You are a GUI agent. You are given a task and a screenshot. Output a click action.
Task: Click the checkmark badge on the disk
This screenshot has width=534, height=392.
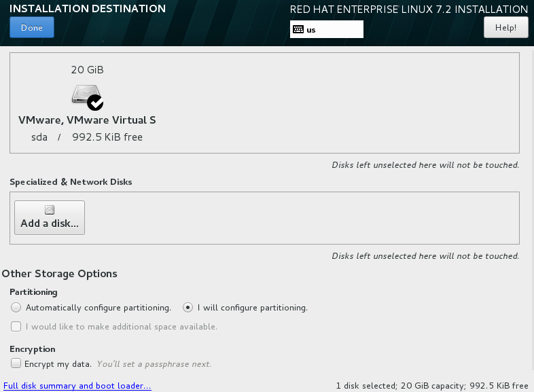click(95, 103)
